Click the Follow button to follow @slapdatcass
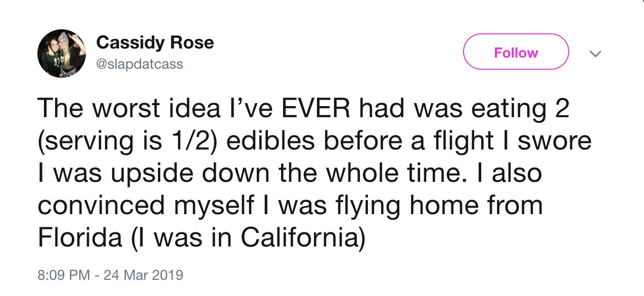The image size is (644, 296). (x=516, y=52)
